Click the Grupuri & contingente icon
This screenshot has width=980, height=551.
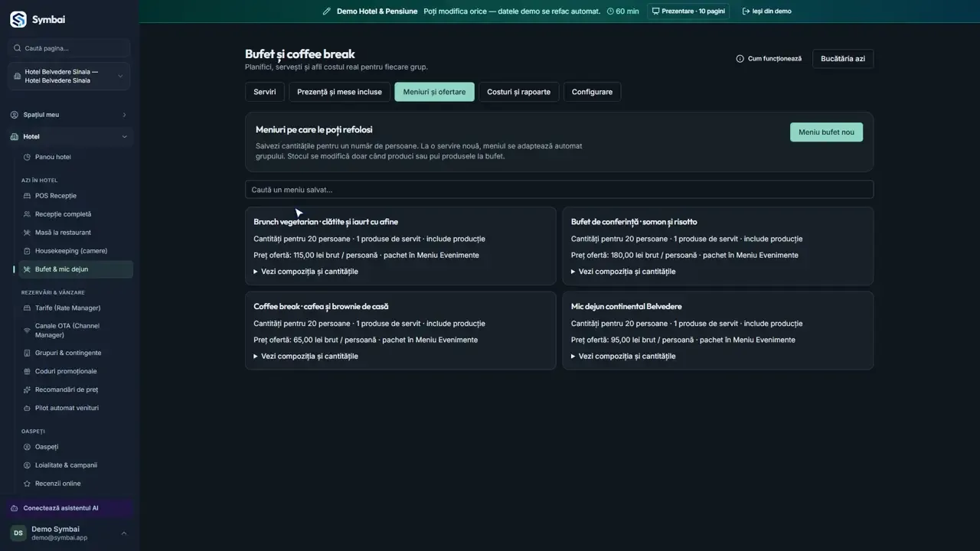tap(28, 354)
